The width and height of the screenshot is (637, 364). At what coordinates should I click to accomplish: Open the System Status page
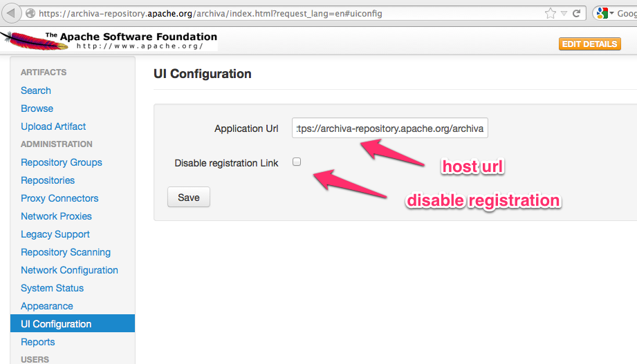coord(52,288)
